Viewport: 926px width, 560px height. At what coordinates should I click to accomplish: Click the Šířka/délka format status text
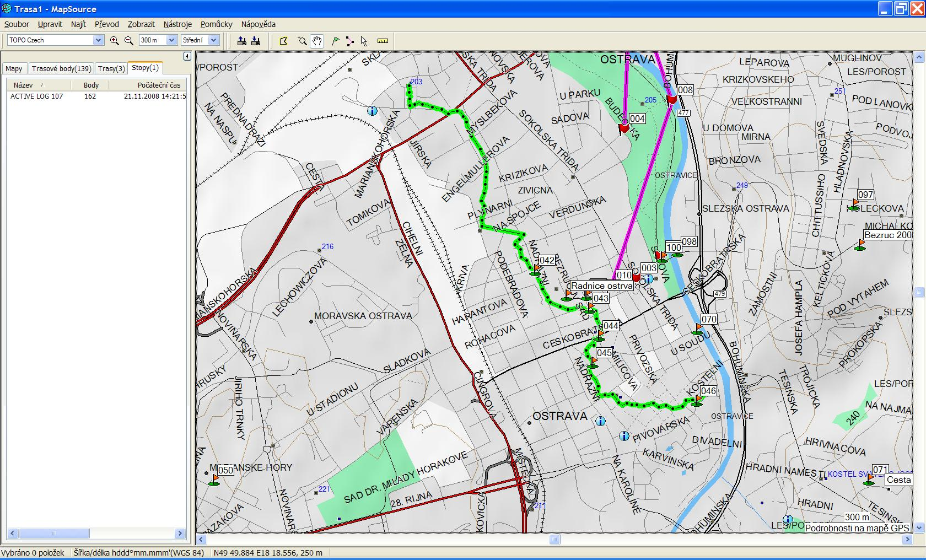pyautogui.click(x=139, y=552)
